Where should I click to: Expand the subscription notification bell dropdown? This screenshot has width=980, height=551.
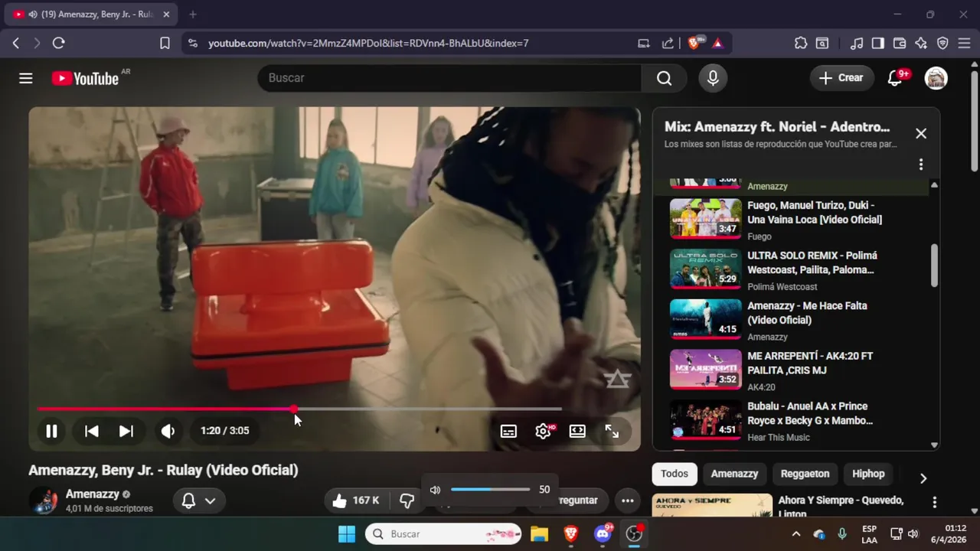pos(198,500)
